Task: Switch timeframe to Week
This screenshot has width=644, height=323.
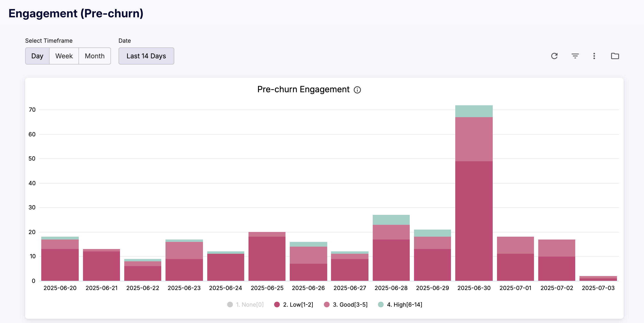Action: click(x=64, y=56)
